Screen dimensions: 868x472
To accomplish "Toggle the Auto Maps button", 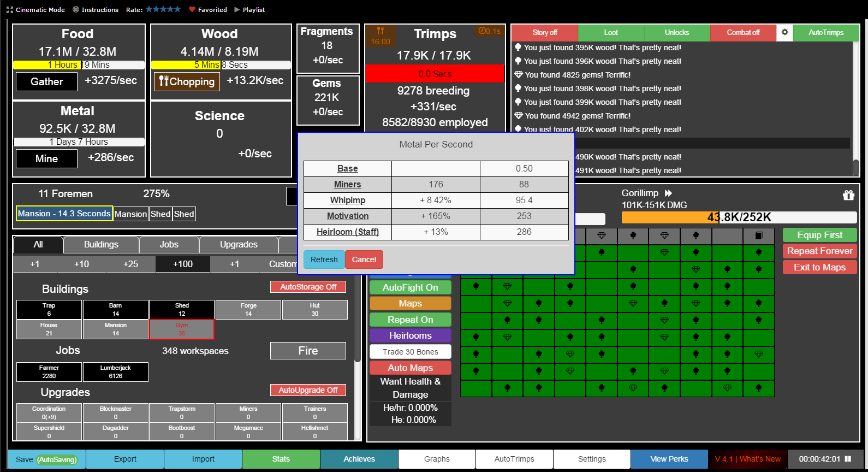I will 411,368.
